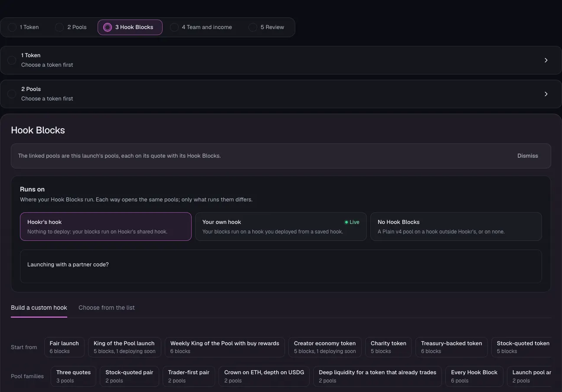Select the Hookr's hook option

[x=106, y=227]
